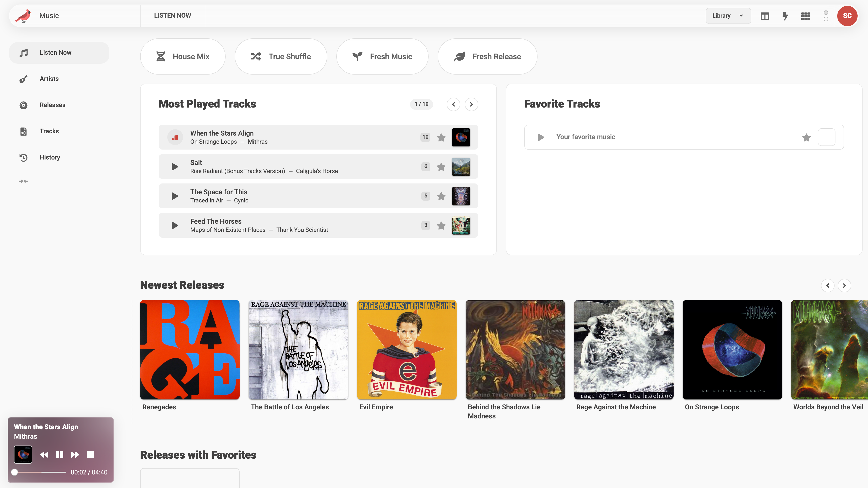Click the lightning bolt icon in top bar
Image resolution: width=868 pixels, height=488 pixels.
coord(785,16)
